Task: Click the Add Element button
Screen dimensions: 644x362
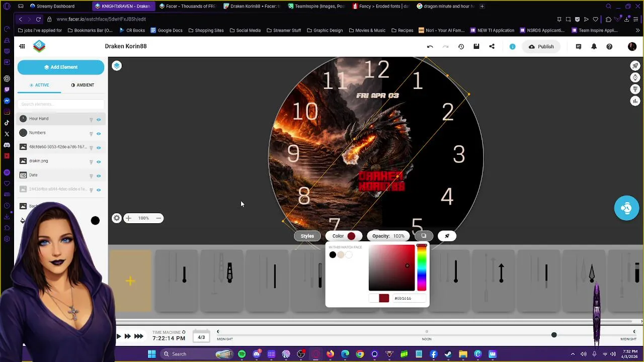Action: pos(61,67)
